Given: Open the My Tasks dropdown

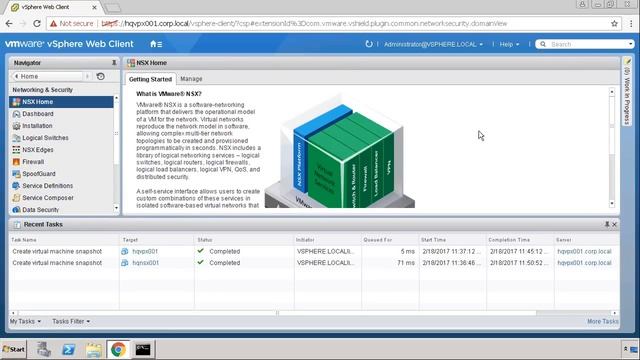Looking at the screenshot, I should pos(25,322).
